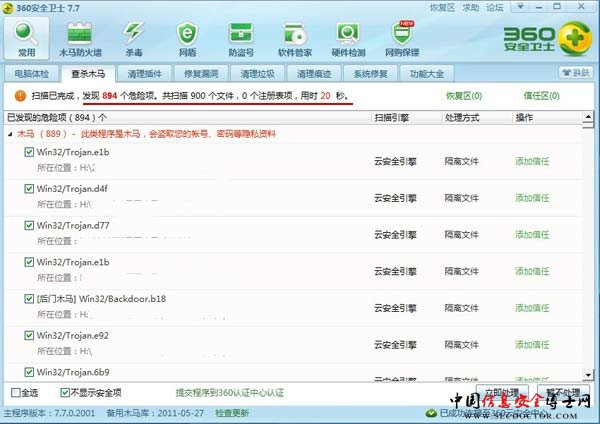Viewport: 600px width, 424px height.
Task: Uncheck the Win32/Trojan.6b9 item
Action: pyautogui.click(x=29, y=372)
